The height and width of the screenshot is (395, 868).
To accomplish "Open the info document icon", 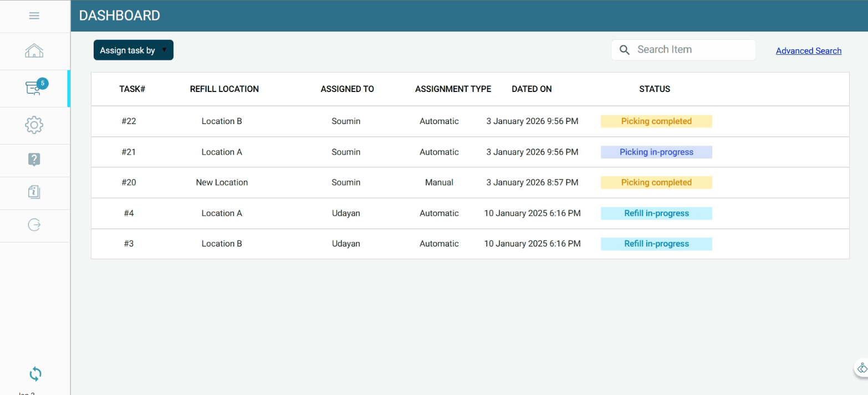I will [34, 192].
